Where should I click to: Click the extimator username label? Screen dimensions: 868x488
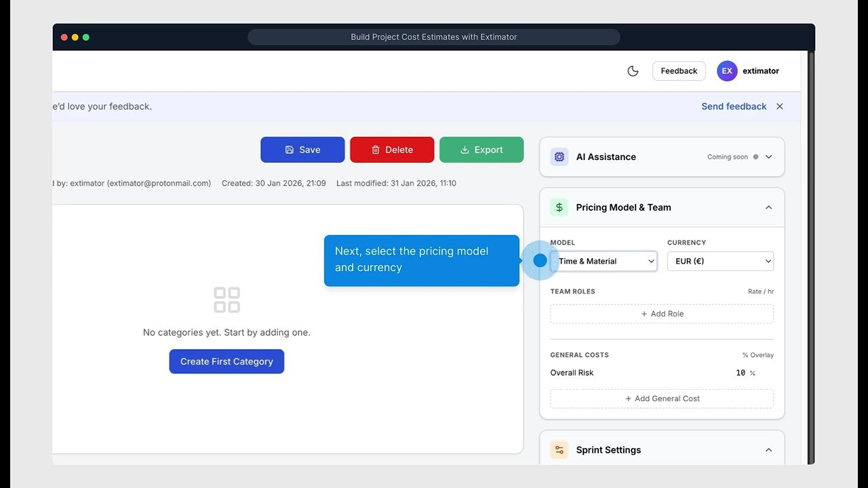tap(761, 71)
